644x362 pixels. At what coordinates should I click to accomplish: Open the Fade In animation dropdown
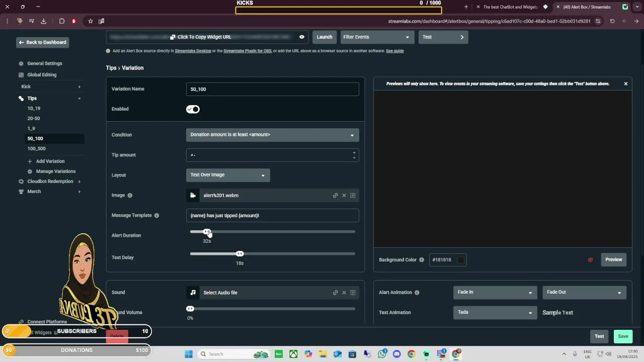point(495,292)
